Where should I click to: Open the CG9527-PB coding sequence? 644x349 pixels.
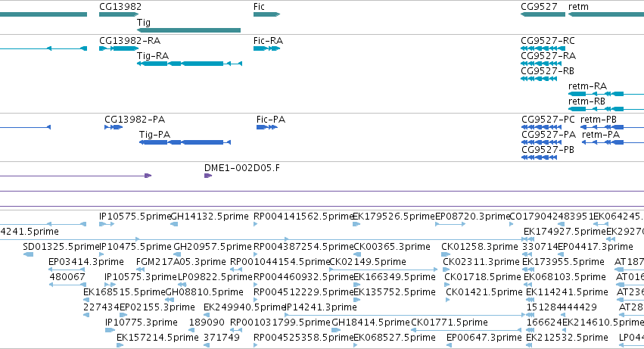pyautogui.click(x=540, y=157)
